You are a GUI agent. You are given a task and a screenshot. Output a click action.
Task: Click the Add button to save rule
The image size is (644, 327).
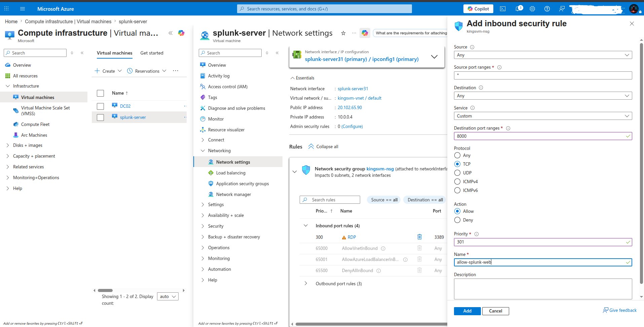(x=467, y=311)
